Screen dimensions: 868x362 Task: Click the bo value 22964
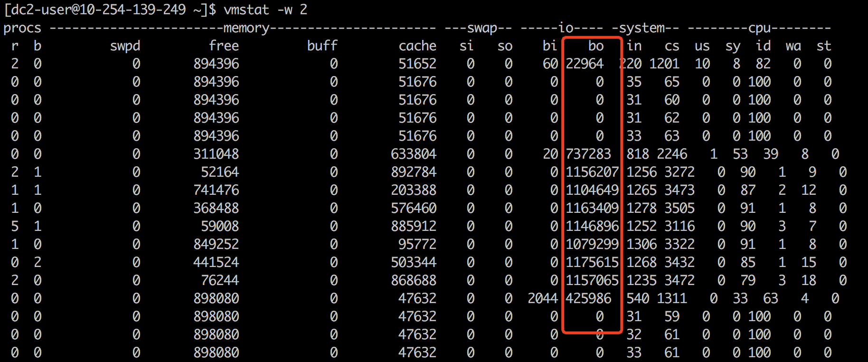585,64
